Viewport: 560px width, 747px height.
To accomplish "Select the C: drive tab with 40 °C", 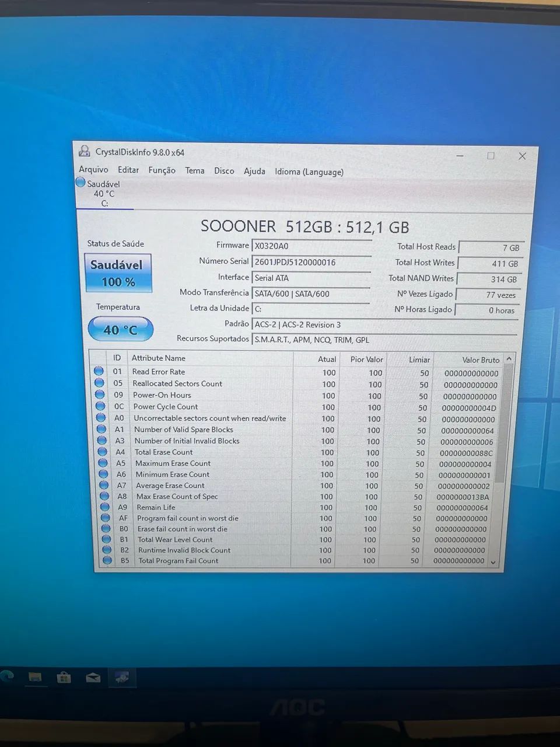I will click(x=104, y=193).
